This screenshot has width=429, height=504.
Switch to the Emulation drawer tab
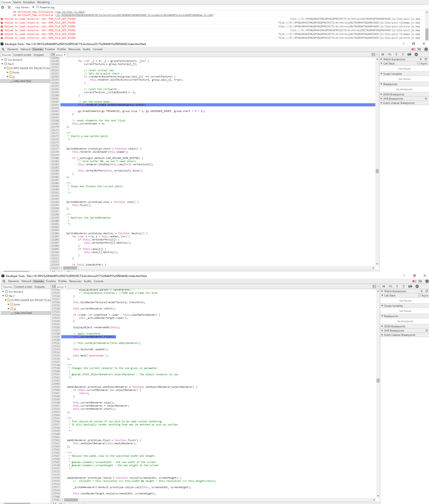pos(29,2)
